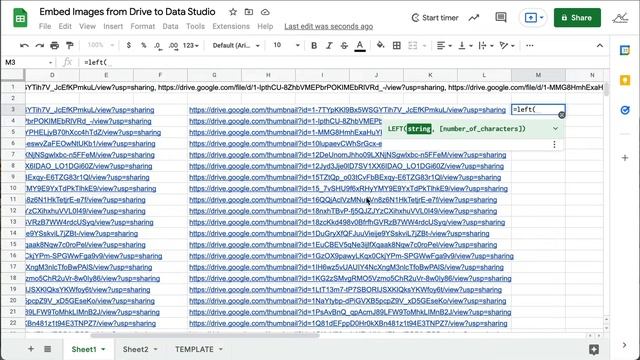Open the View menu
640x360 pixels.
87,26
